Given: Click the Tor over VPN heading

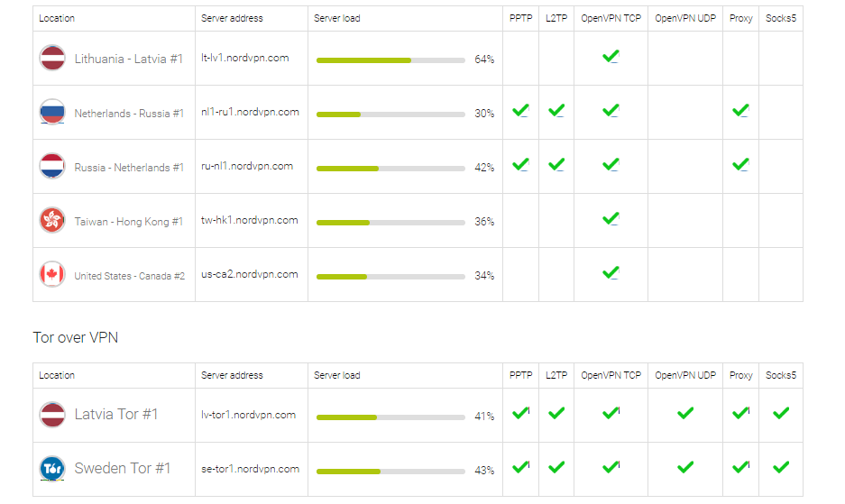Looking at the screenshot, I should 76,337.
